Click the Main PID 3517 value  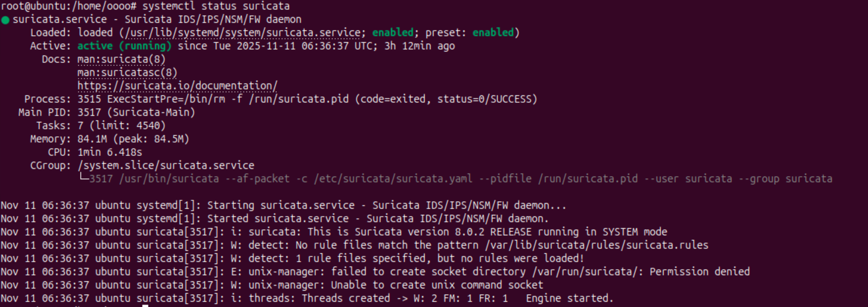point(89,113)
